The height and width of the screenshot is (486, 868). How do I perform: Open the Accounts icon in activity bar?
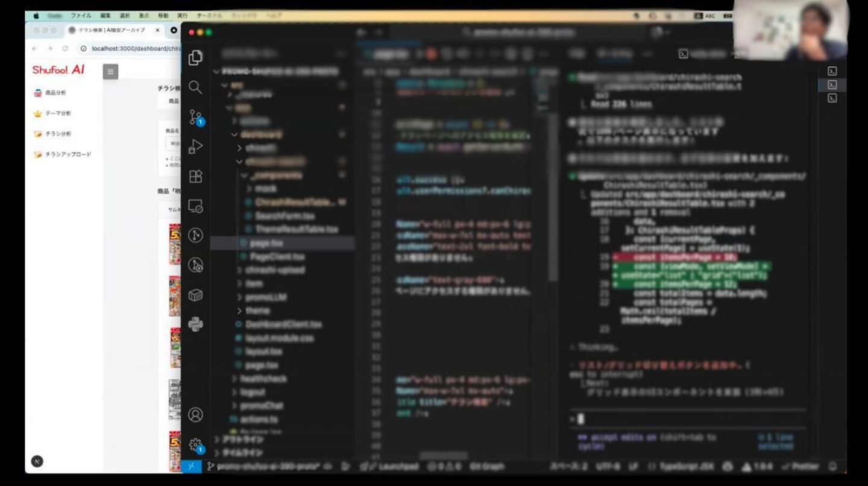[195, 415]
